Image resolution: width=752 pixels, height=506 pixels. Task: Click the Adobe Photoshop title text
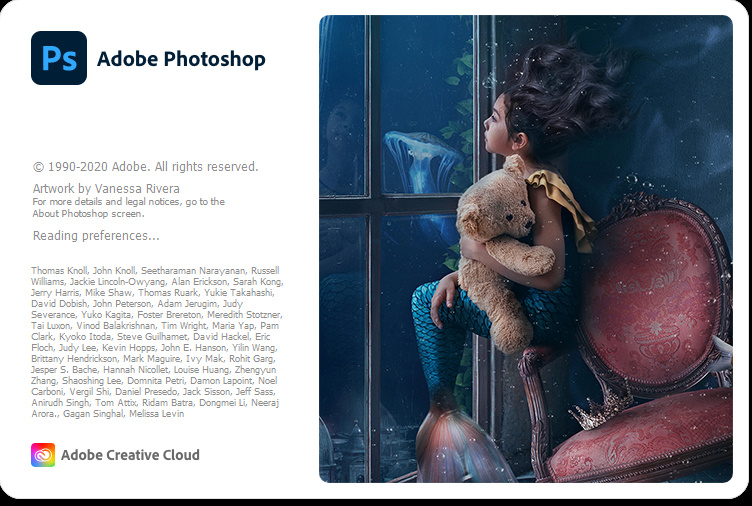click(x=181, y=59)
